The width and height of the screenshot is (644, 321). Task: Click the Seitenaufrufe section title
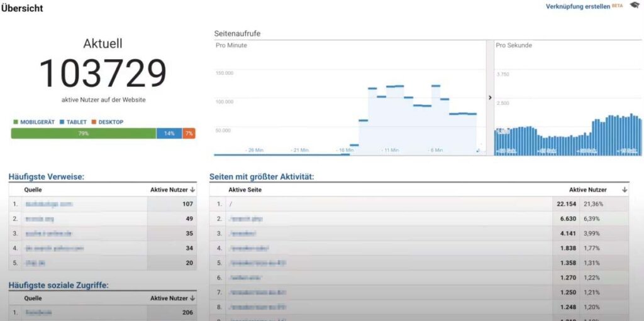point(237,34)
